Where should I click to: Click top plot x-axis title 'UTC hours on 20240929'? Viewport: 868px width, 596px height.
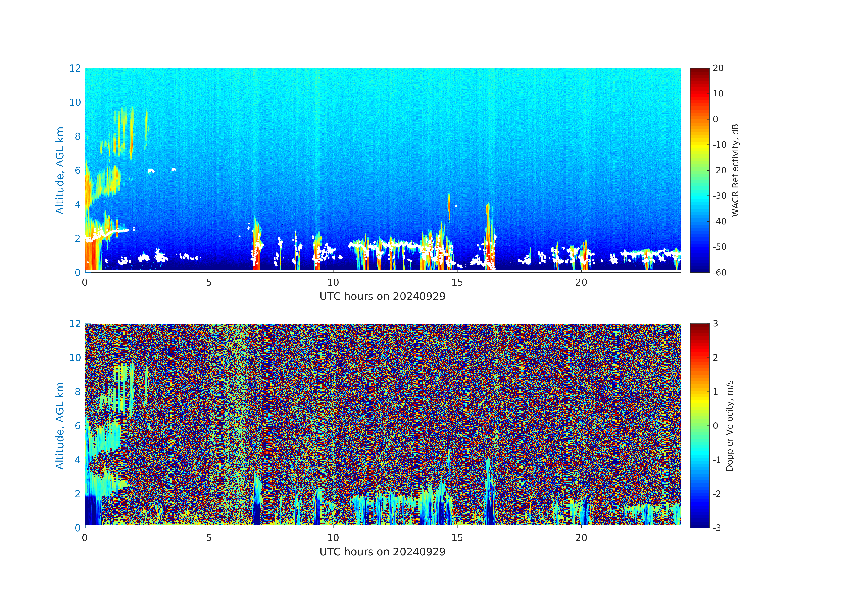[382, 296]
